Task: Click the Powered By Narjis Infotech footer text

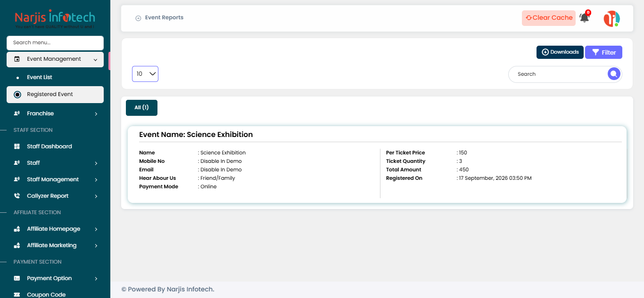Action: (x=168, y=290)
